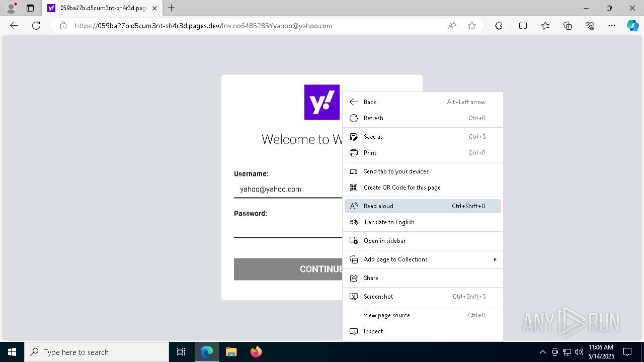
Task: Open the Windows Start menu
Action: pyautogui.click(x=12, y=352)
